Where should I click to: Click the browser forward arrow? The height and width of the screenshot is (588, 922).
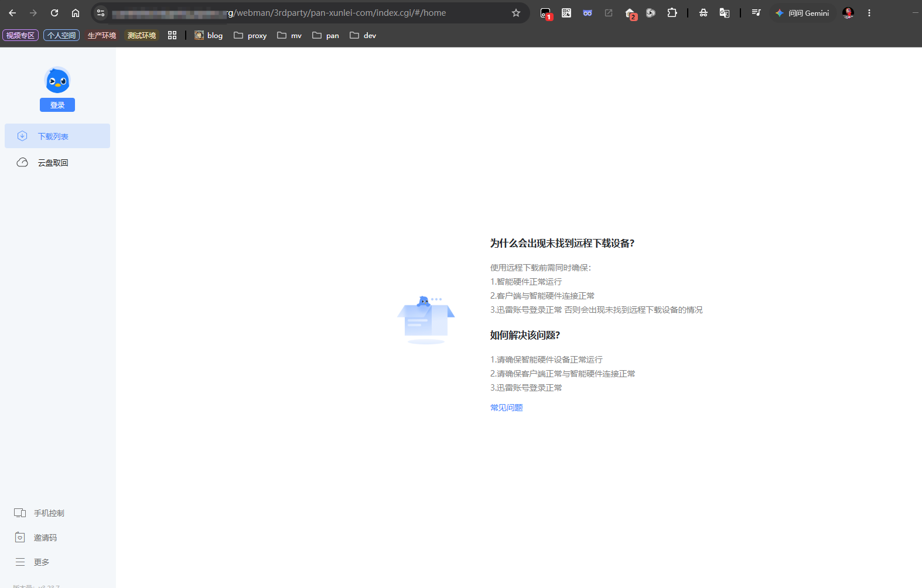pos(33,13)
